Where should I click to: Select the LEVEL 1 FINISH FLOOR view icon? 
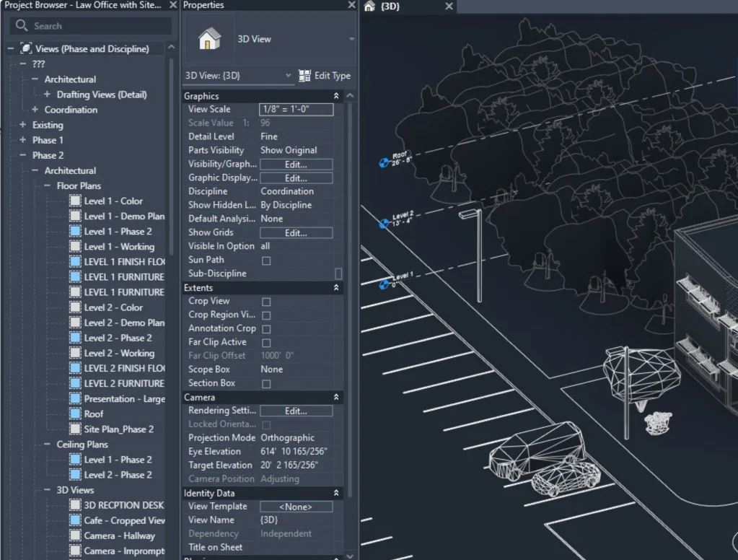pos(75,261)
